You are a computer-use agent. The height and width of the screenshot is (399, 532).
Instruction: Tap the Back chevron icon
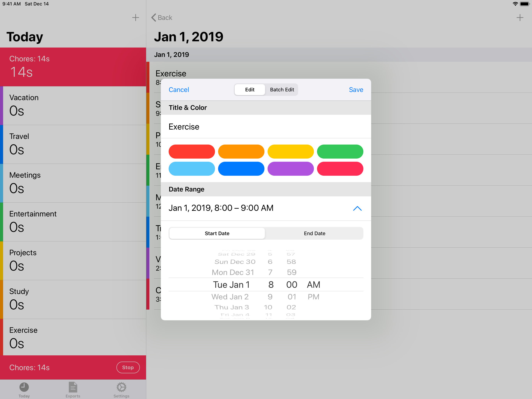tap(154, 18)
